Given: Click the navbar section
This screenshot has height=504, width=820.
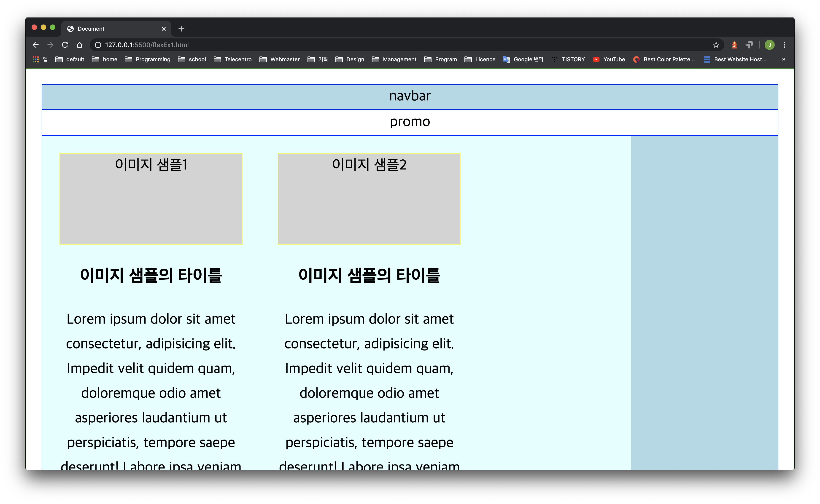Looking at the screenshot, I should coord(410,97).
